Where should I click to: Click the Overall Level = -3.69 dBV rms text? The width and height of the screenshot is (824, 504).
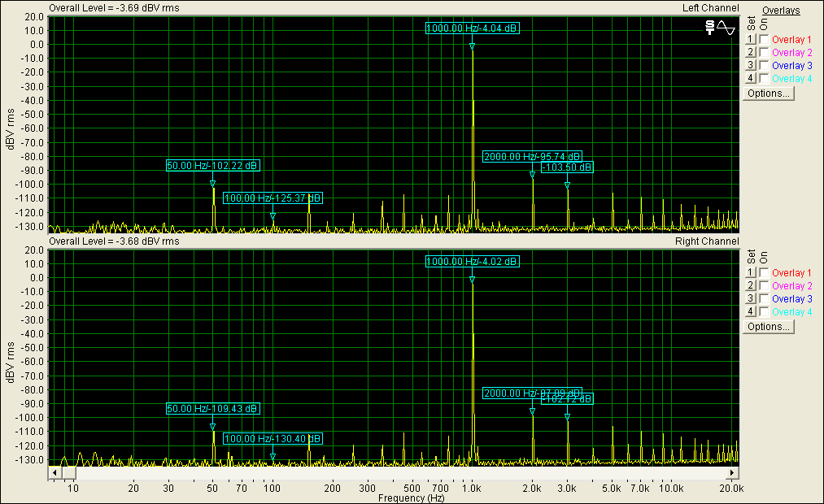114,8
